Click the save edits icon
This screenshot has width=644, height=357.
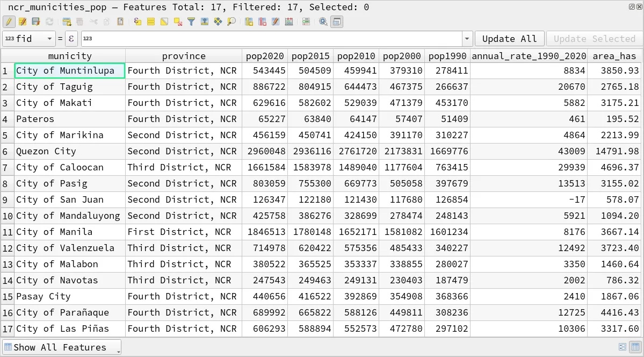(x=35, y=22)
